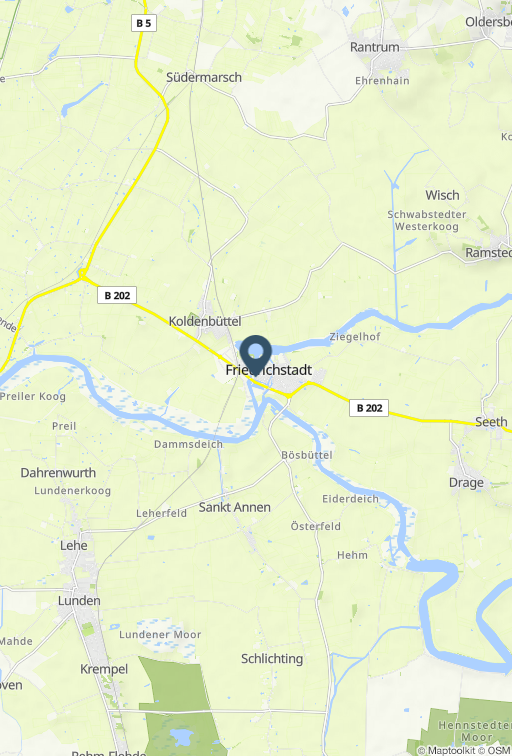Open the OSM attribution link
512x756 pixels.
pyautogui.click(x=499, y=751)
